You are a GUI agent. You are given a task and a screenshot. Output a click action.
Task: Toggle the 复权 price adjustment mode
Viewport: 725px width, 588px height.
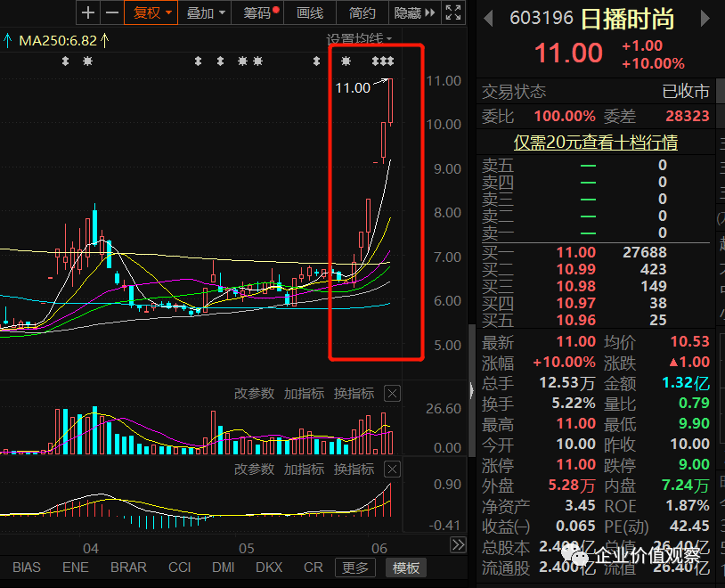147,13
